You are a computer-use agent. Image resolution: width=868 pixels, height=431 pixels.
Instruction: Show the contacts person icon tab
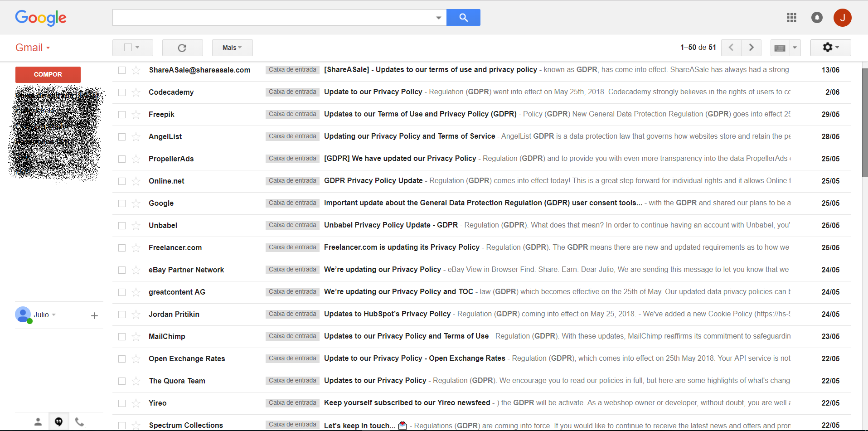point(38,422)
